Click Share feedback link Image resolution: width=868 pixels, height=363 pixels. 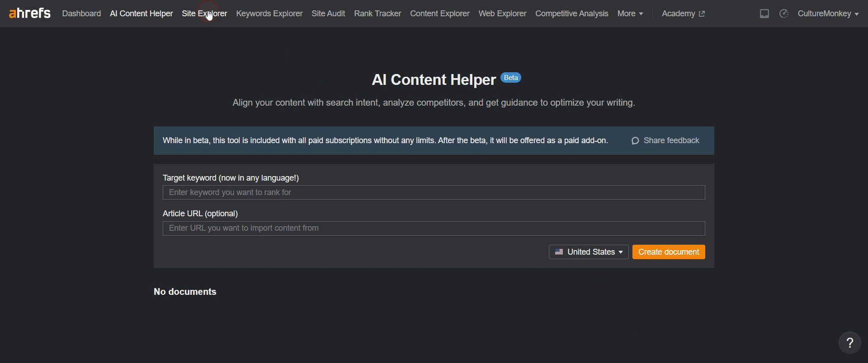[x=665, y=141]
